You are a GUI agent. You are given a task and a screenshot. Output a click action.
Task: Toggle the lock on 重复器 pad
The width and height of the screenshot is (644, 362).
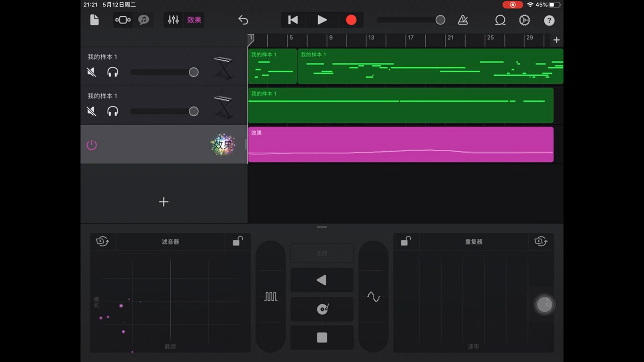pyautogui.click(x=406, y=241)
